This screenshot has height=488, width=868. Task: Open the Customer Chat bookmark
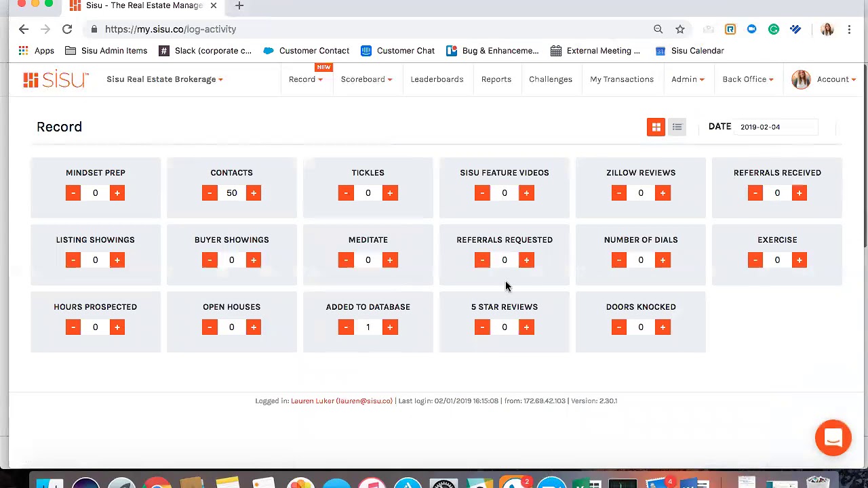pyautogui.click(x=398, y=51)
